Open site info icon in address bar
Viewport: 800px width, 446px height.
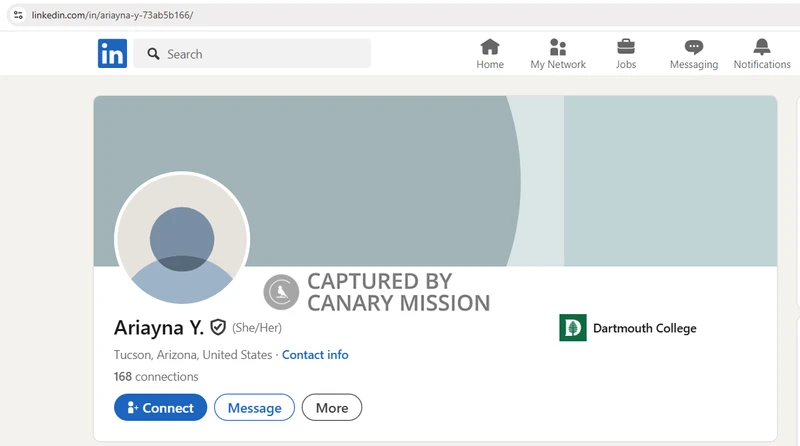[x=17, y=15]
